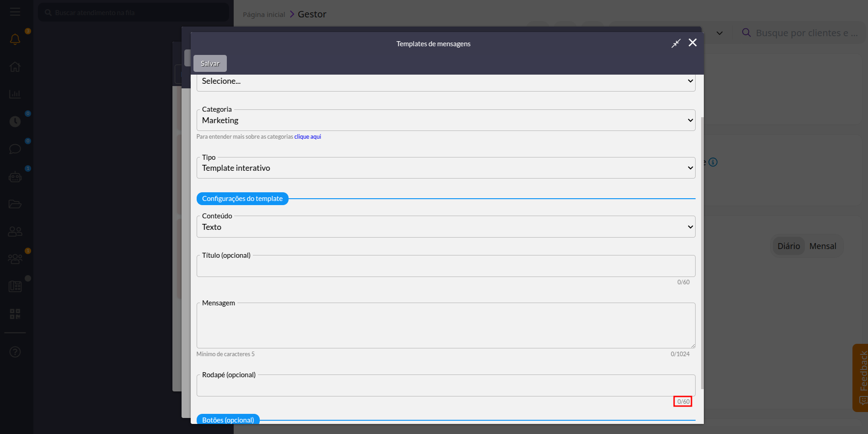Follow the 'clique aqui' categories link

click(308, 137)
